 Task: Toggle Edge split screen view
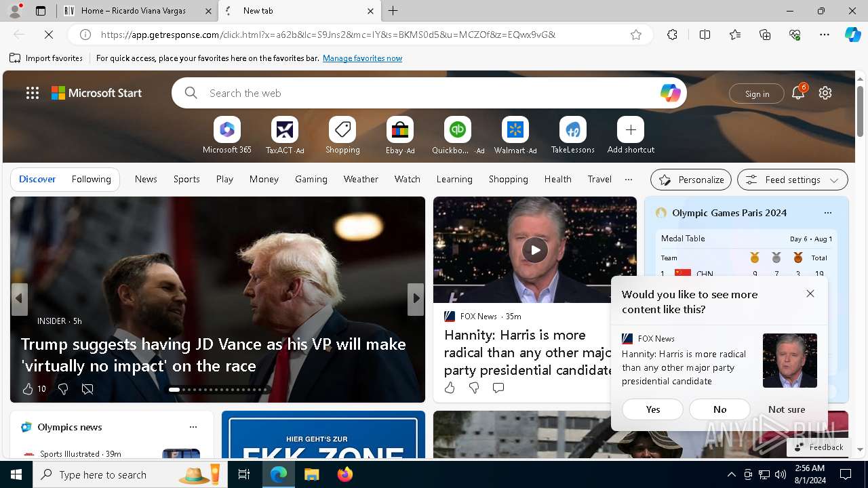click(705, 35)
